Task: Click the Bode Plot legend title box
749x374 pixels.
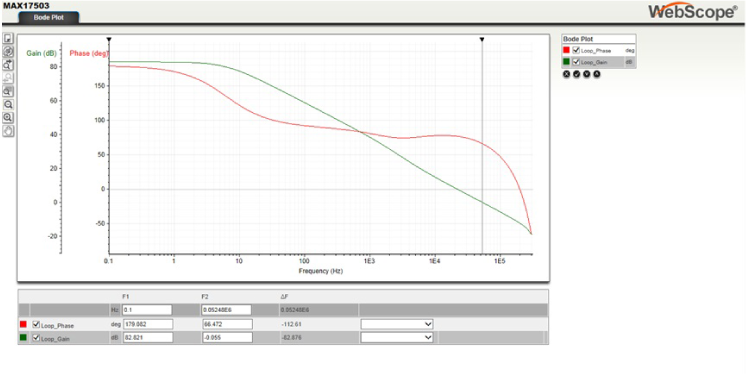Action: click(599, 39)
